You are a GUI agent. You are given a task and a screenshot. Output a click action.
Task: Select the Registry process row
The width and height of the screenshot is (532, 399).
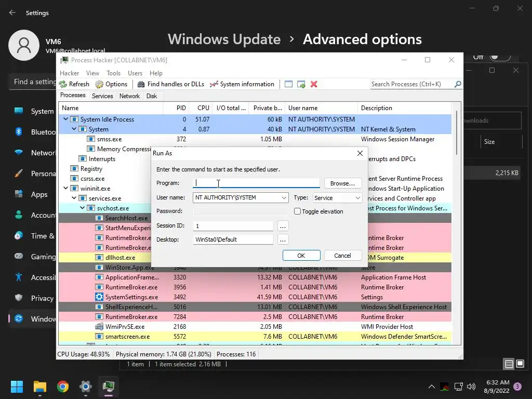105,169
